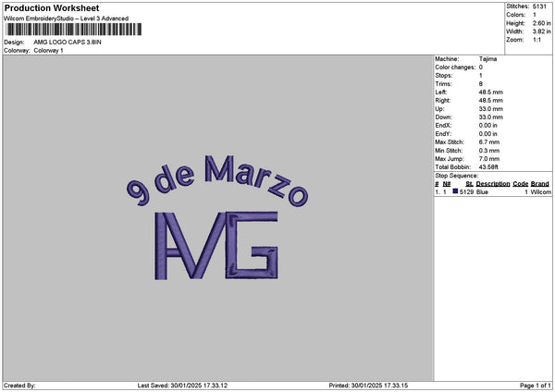The height and width of the screenshot is (392, 555).
Task: Select 'Wilcom EmbroideryStudio – Level 3 Advanced' text
Action: pyautogui.click(x=67, y=18)
